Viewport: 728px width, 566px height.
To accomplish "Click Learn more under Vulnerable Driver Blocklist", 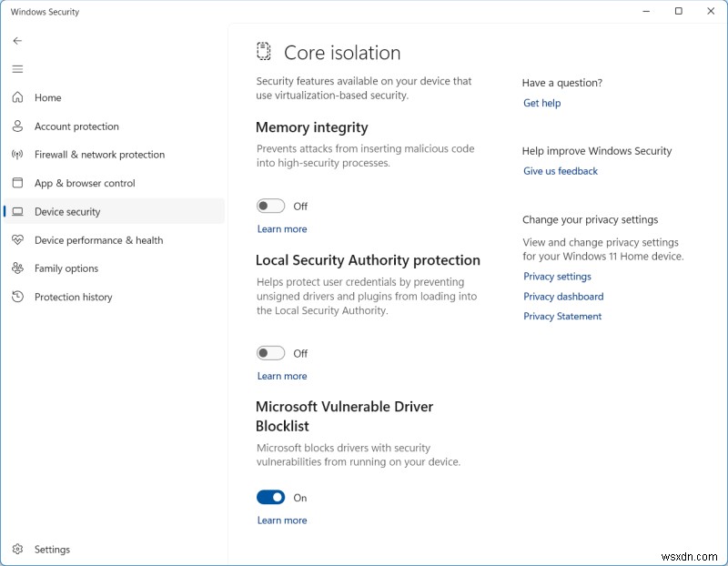I will tap(282, 521).
